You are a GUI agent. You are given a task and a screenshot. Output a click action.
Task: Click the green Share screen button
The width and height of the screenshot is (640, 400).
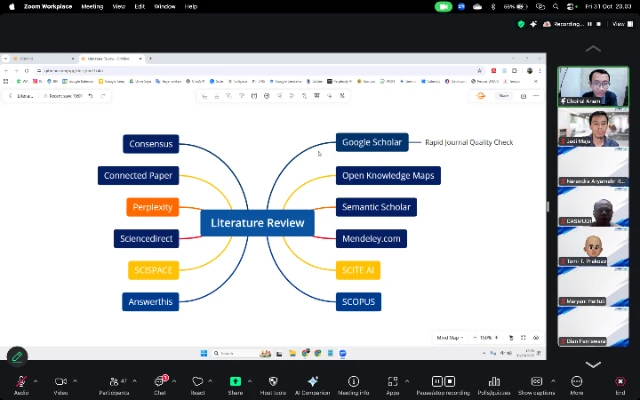235,382
